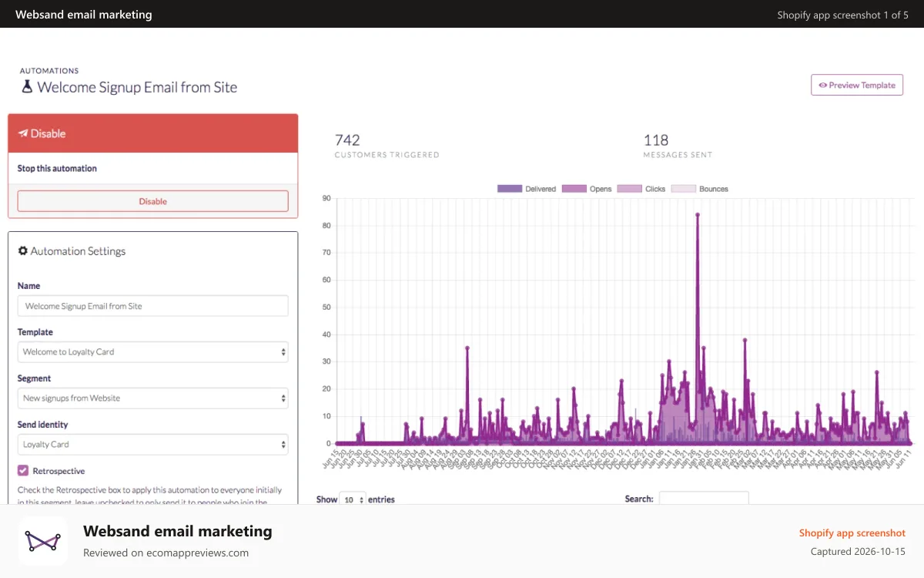Click the eye icon in the Preview Template button
The height and width of the screenshot is (578, 924).
[823, 86]
